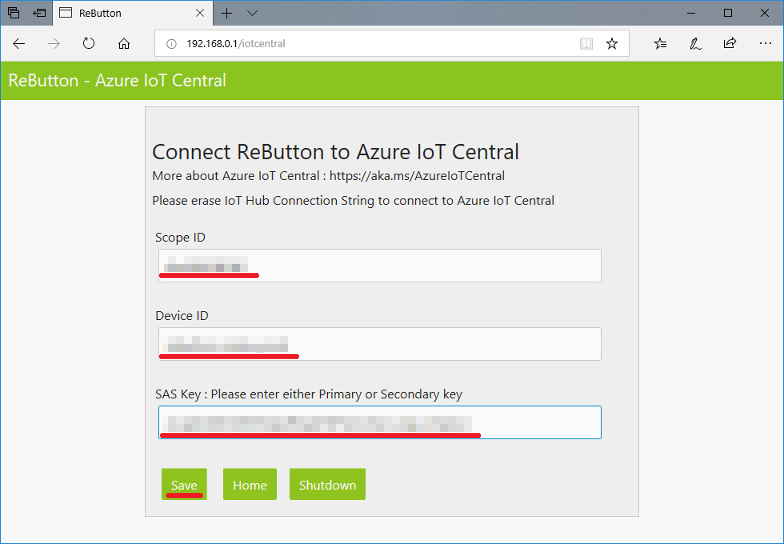Click the 'SAS Key' label text
The width and height of the screenshot is (784, 544).
point(178,394)
